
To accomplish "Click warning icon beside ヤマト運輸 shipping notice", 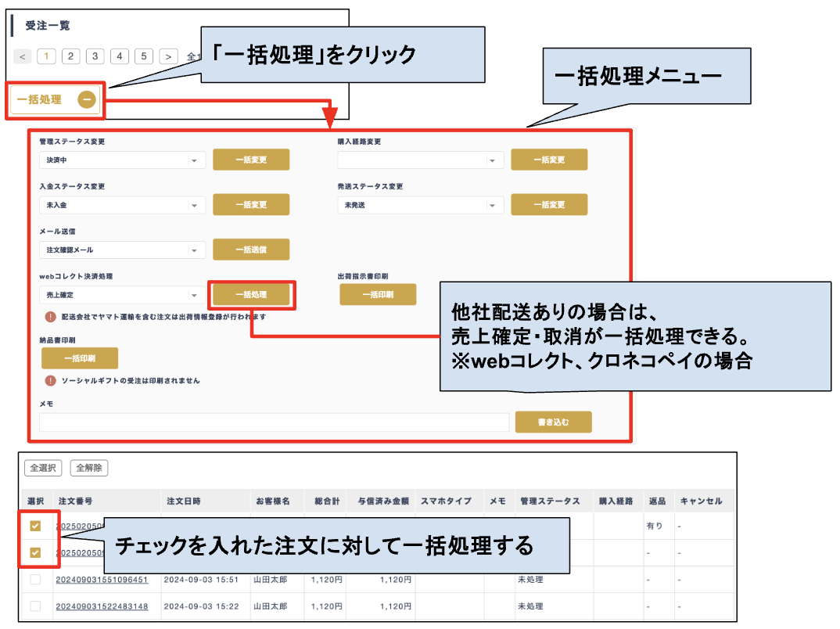I will coord(50,317).
